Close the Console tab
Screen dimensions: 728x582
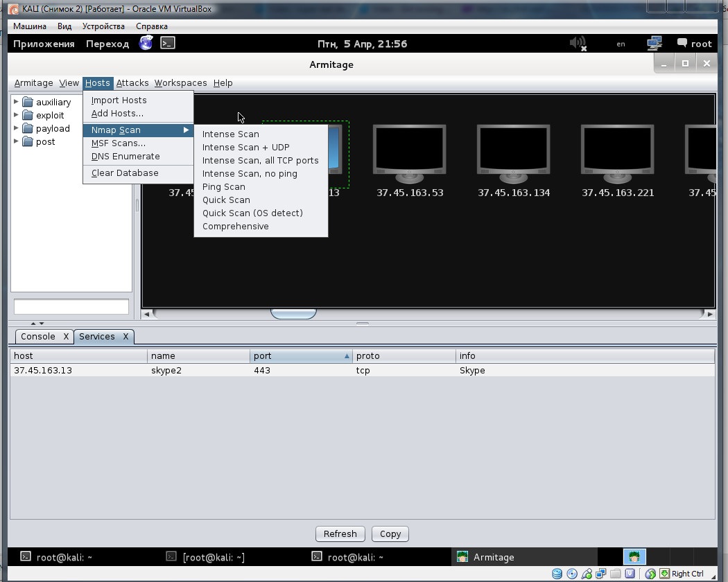66,337
